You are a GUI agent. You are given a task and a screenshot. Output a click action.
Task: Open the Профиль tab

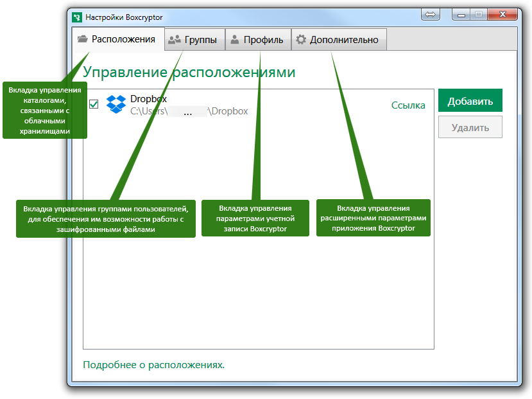[257, 39]
